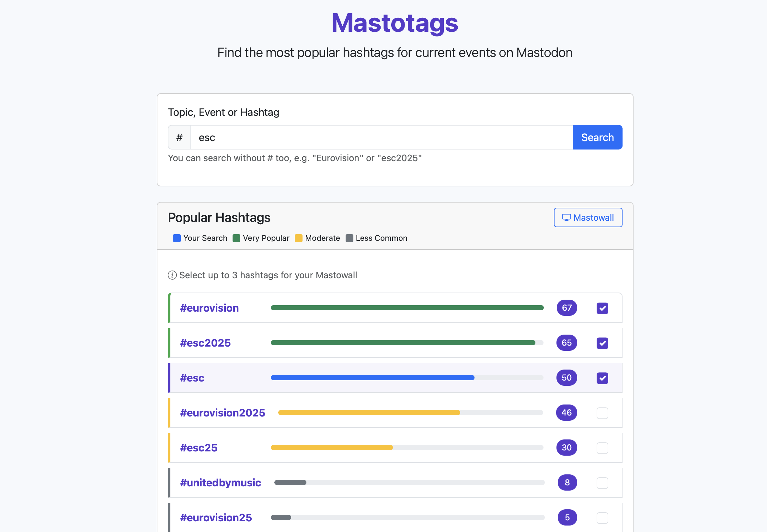Check the #esc25 checkbox

click(602, 448)
